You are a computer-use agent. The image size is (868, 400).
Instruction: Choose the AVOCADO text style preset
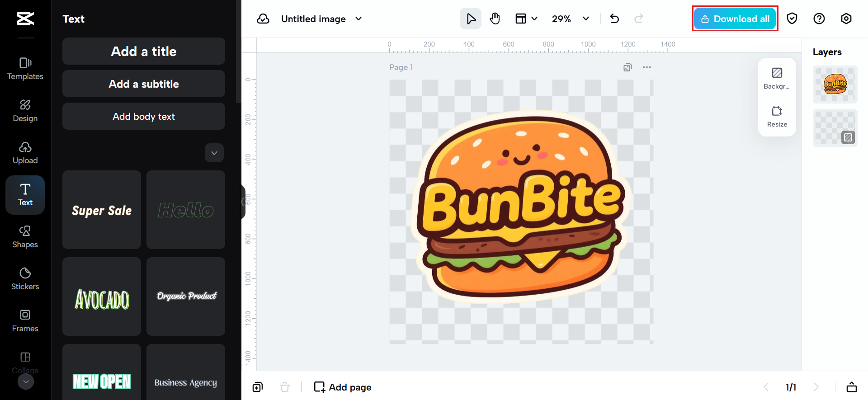pyautogui.click(x=102, y=297)
